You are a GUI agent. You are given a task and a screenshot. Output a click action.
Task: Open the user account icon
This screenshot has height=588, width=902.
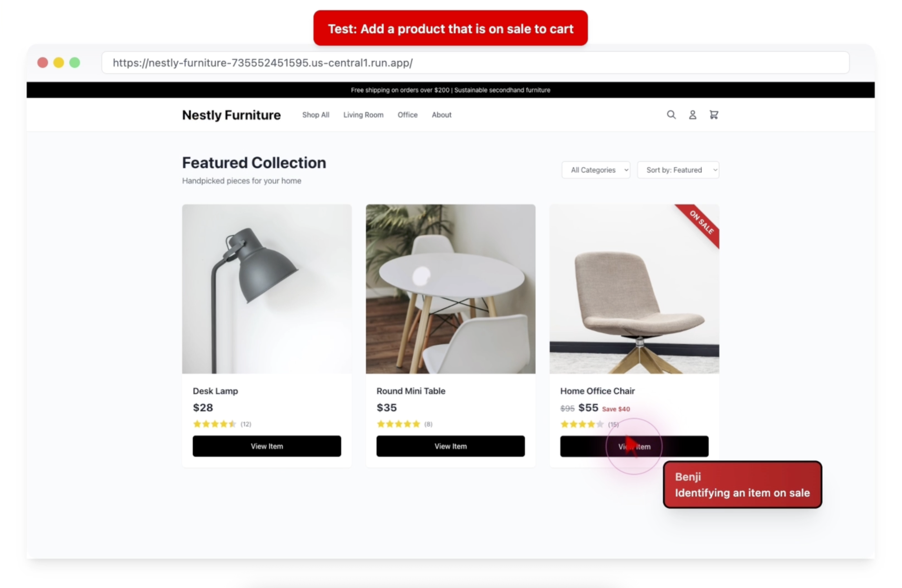click(693, 115)
